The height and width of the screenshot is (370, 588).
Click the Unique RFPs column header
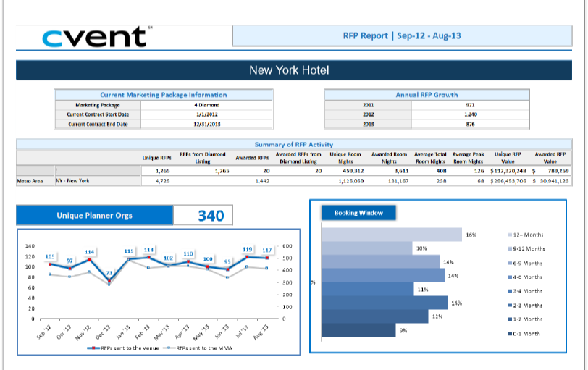156,158
